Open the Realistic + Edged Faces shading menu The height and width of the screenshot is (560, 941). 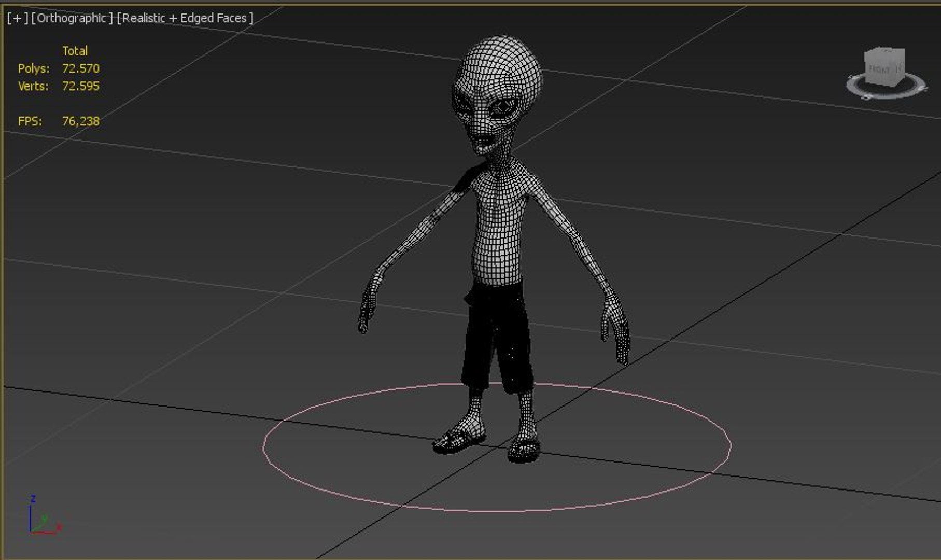click(185, 18)
